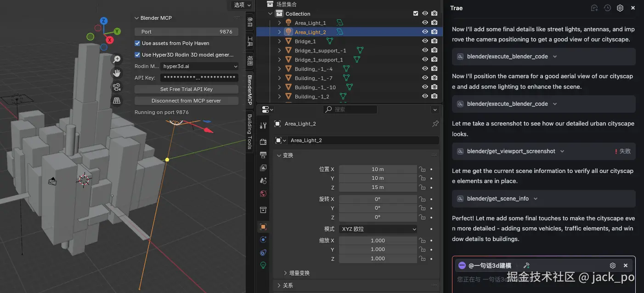Click Disconnect from MCP server
The image size is (644, 293).
pos(186,101)
